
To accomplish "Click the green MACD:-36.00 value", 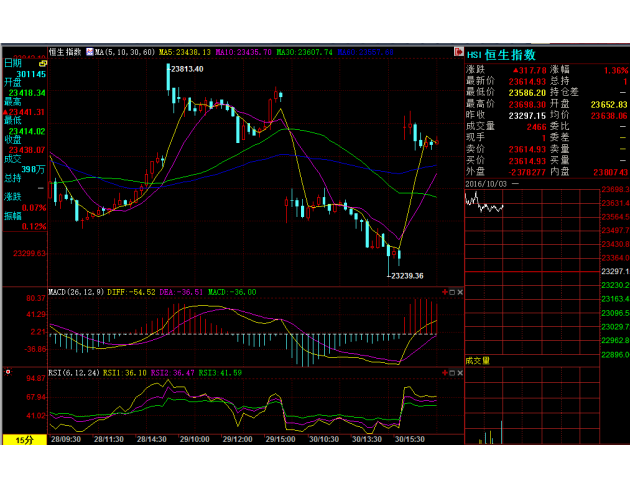I will click(x=232, y=292).
